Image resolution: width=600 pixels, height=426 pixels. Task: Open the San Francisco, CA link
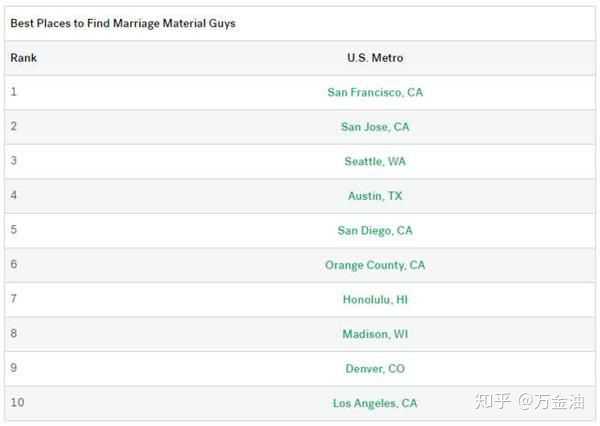pos(375,92)
